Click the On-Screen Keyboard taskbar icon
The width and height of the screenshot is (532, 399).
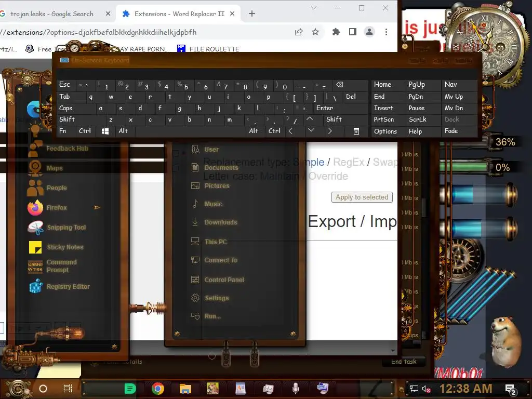coord(322,388)
